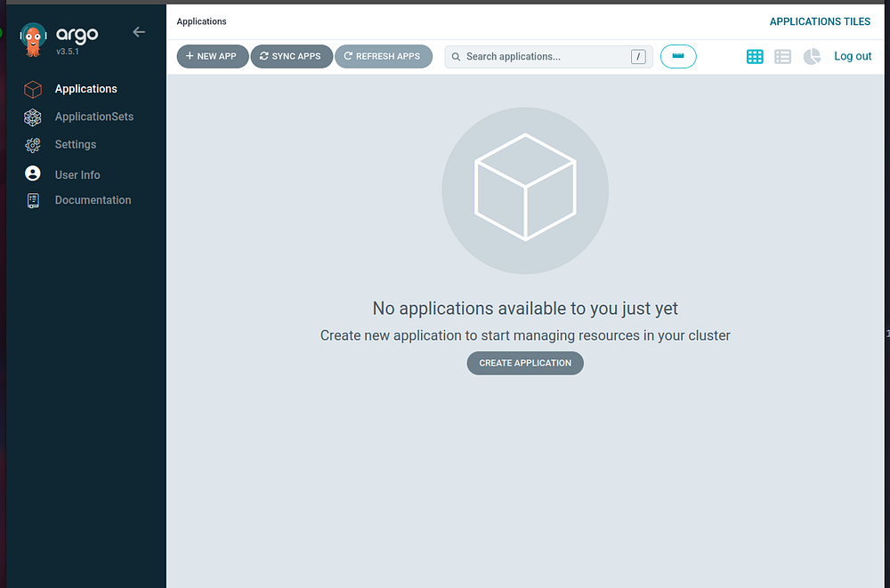The height and width of the screenshot is (588, 890).
Task: Click the Argo octopus logo
Action: pyautogui.click(x=33, y=39)
